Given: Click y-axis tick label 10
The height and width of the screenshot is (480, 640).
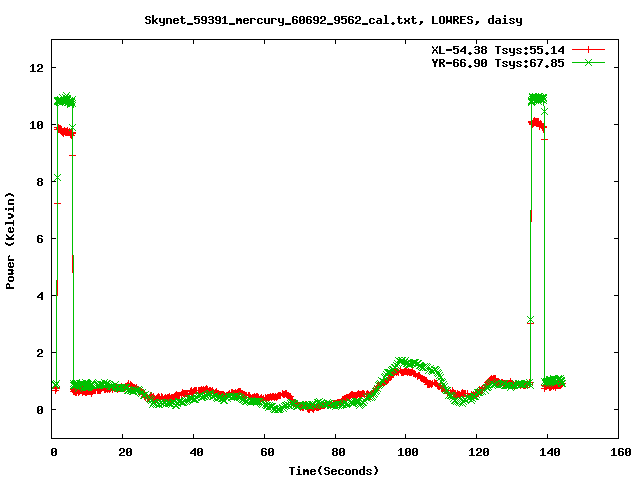Looking at the screenshot, I should point(36,125).
